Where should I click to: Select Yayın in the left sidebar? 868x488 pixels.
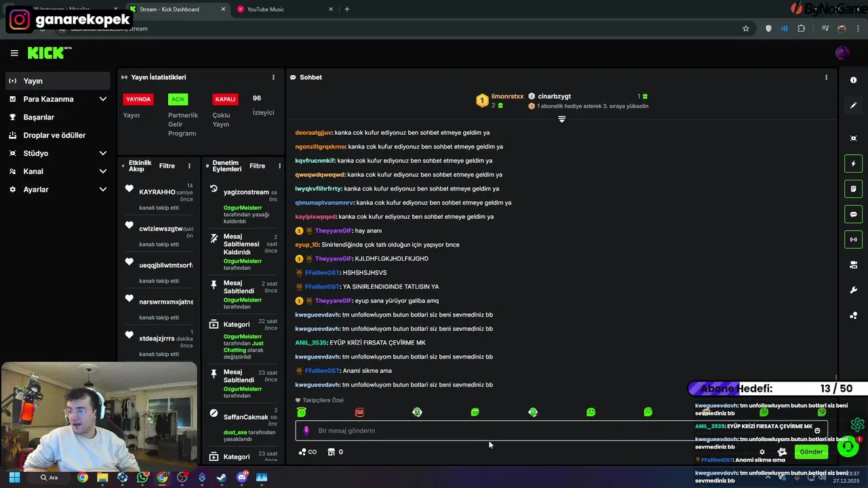[57, 81]
